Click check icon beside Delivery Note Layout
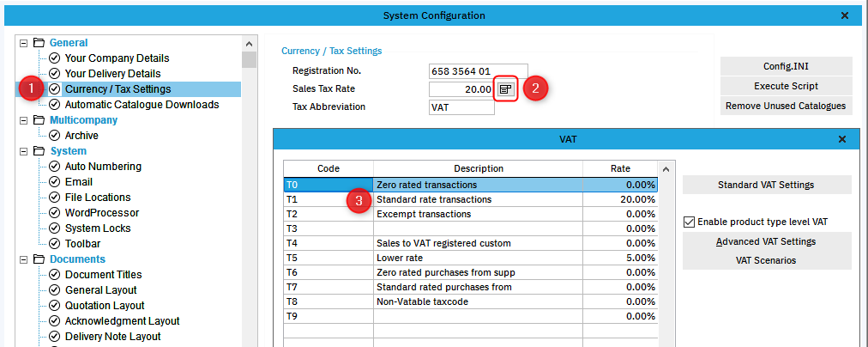 coord(55,337)
